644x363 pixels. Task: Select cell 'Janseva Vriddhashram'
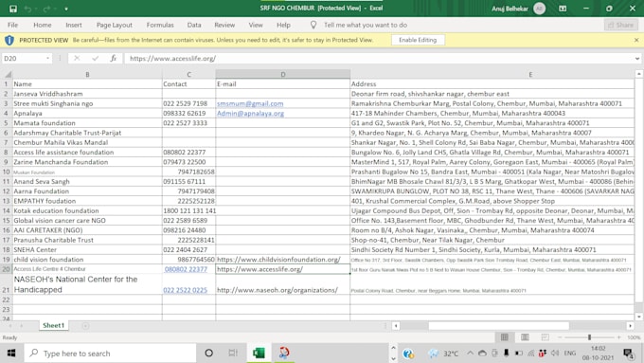(87, 94)
